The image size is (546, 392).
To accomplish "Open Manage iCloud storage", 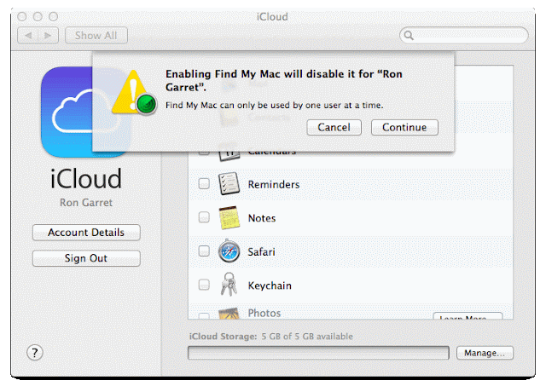I will pos(485,353).
